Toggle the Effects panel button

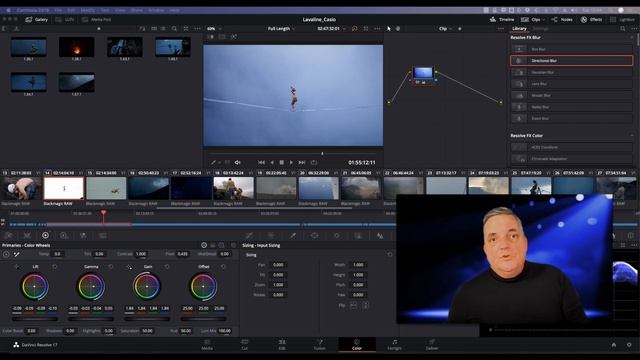591,20
